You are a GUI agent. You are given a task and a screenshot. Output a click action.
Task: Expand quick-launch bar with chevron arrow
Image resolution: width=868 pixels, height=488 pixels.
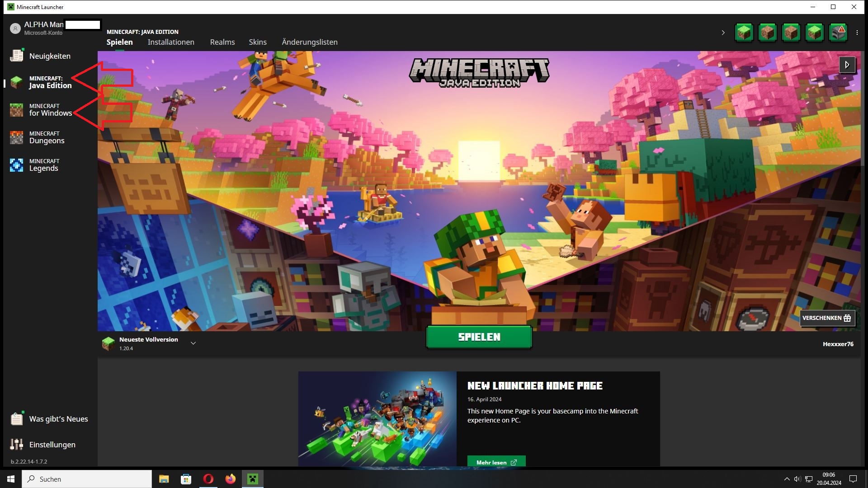[723, 33]
